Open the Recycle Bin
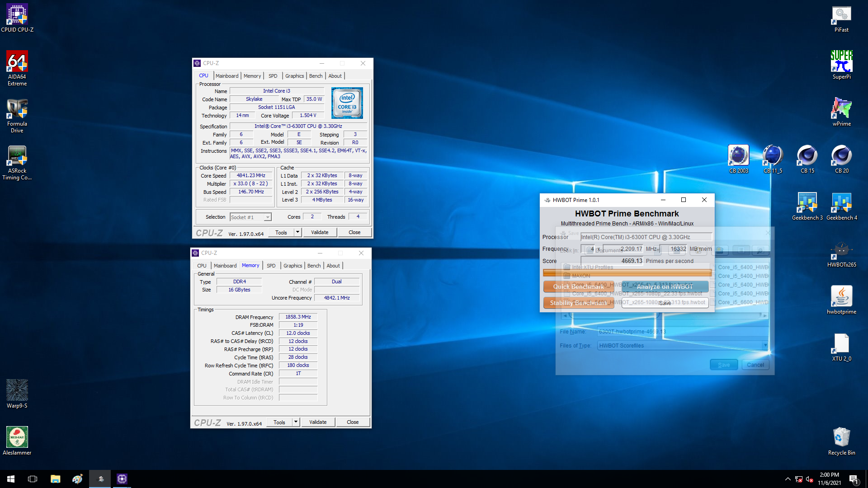This screenshot has height=488, width=868. click(841, 441)
